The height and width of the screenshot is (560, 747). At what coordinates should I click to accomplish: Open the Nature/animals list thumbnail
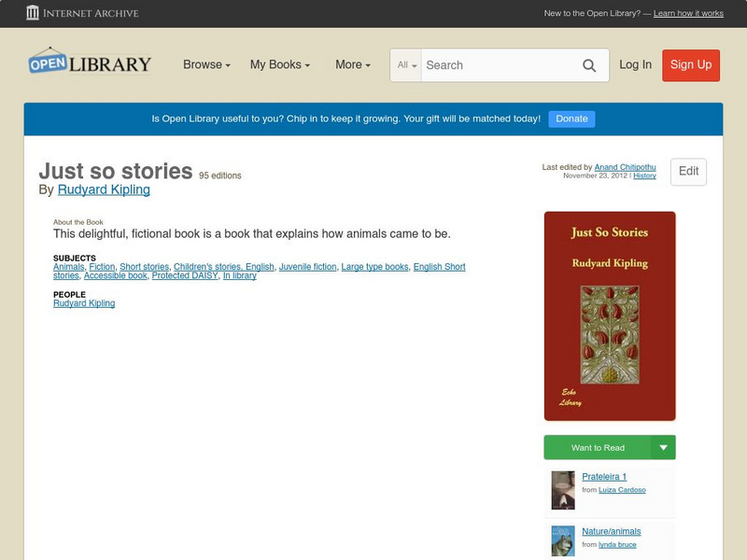click(563, 541)
